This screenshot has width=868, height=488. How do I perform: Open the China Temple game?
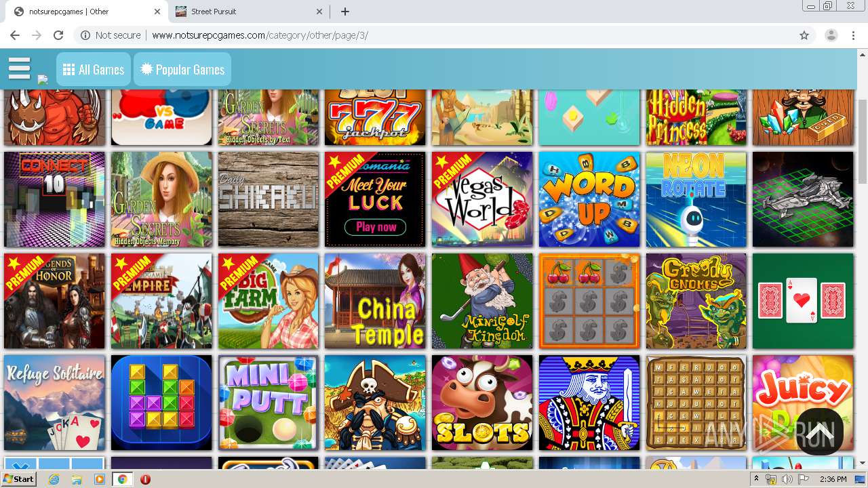pyautogui.click(x=375, y=301)
